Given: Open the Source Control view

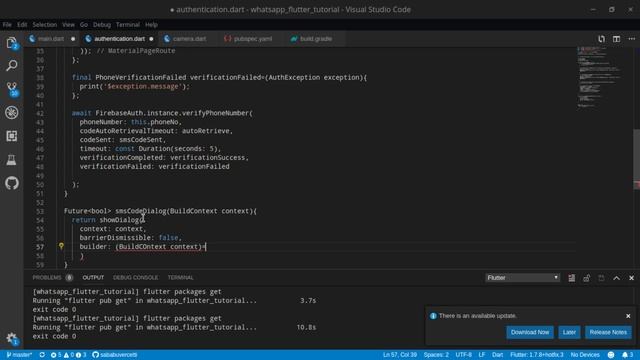Looking at the screenshot, I should pos(11,89).
